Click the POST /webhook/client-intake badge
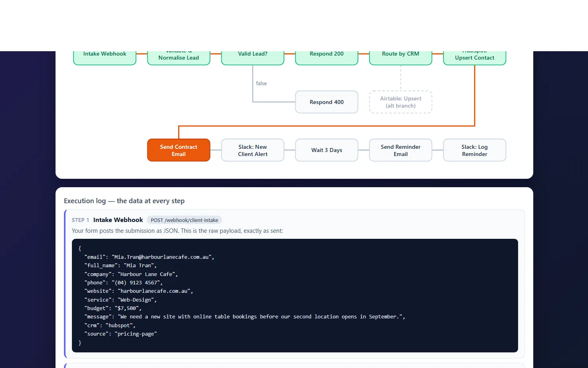The image size is (588, 368). 184,220
